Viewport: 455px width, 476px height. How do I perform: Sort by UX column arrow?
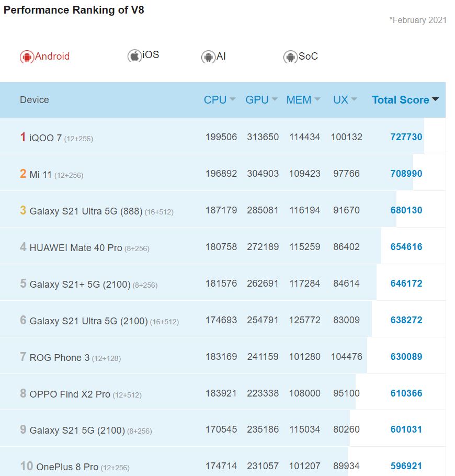click(354, 99)
